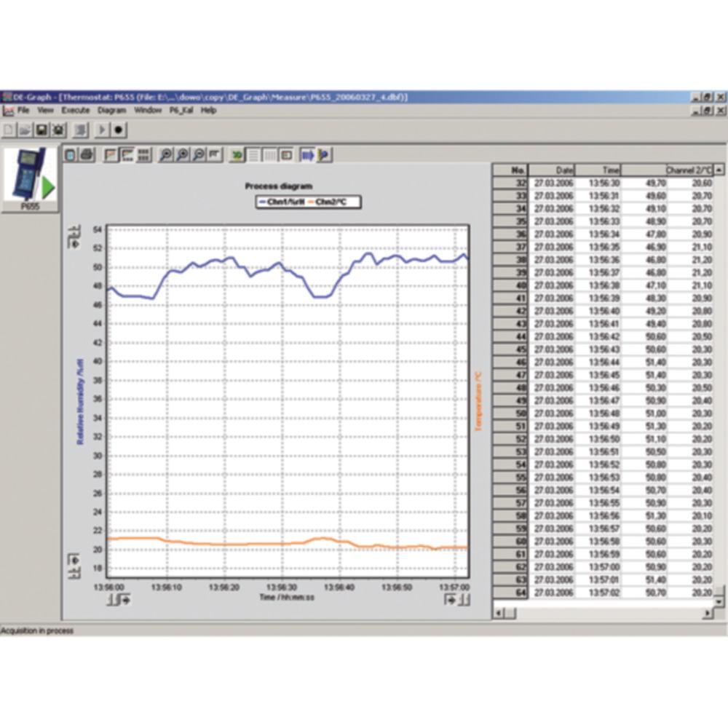Open the Execute menu

pyautogui.click(x=75, y=110)
